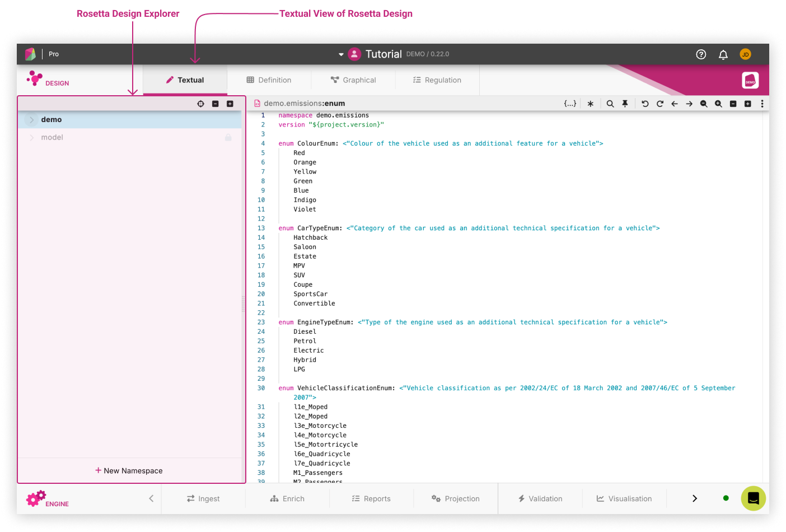Click the code braces icon in editor toolbar

[570, 104]
